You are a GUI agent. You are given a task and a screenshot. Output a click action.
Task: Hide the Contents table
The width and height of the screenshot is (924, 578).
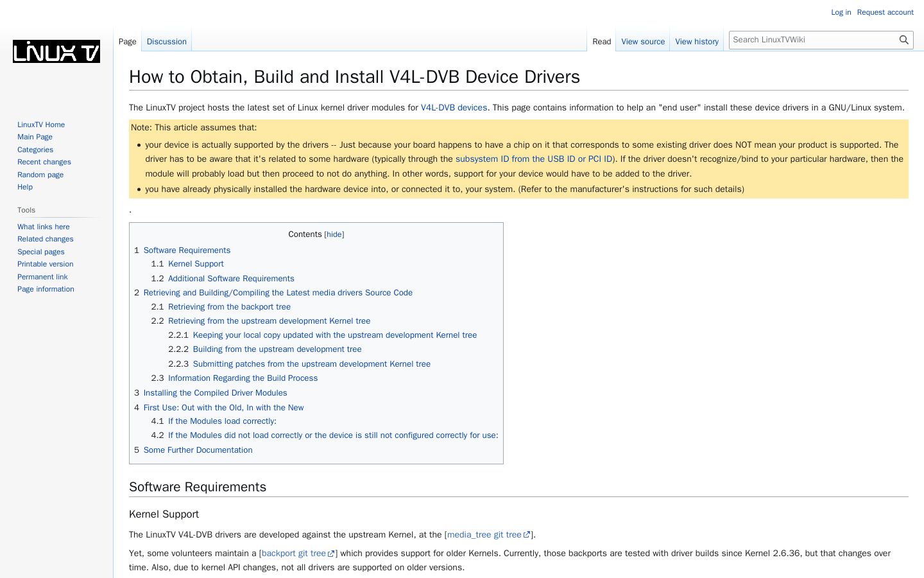tap(334, 234)
